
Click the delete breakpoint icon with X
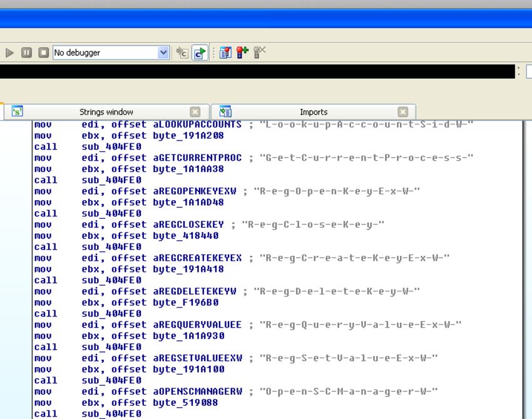coord(260,53)
